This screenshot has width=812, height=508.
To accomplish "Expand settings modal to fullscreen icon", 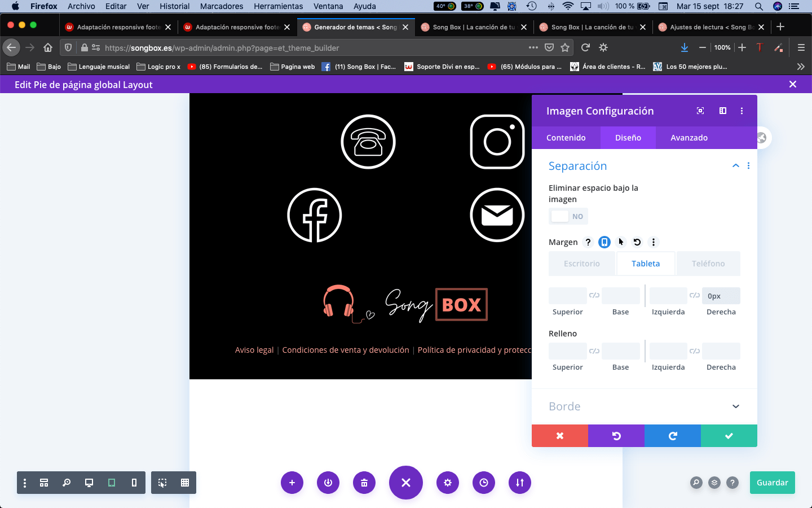I will (700, 111).
